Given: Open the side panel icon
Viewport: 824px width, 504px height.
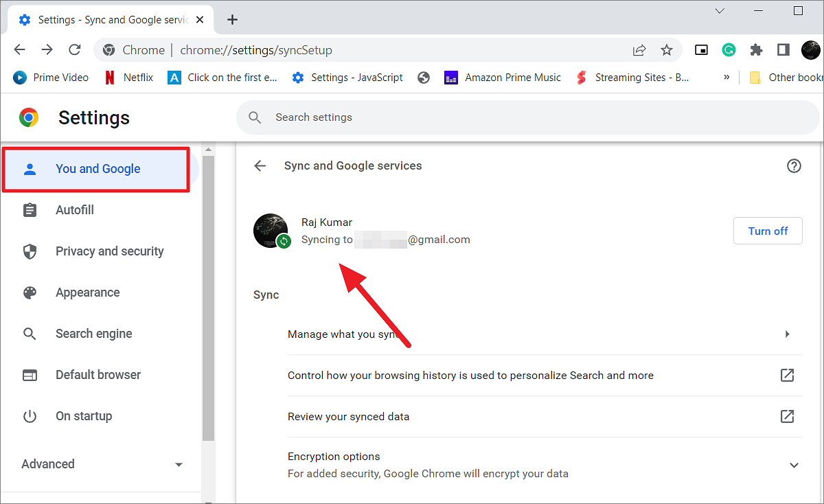Looking at the screenshot, I should pos(783,49).
